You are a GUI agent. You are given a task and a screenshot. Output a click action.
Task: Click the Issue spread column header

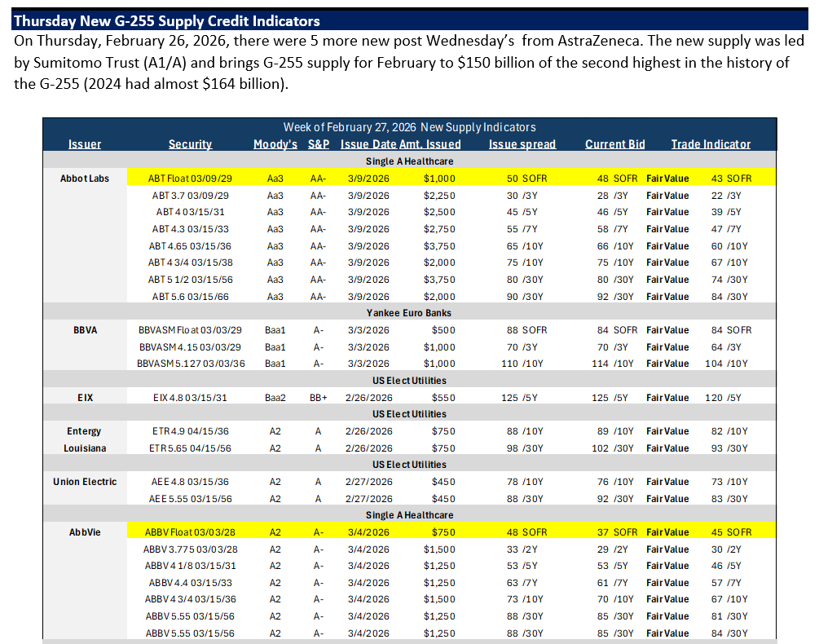pyautogui.click(x=522, y=144)
